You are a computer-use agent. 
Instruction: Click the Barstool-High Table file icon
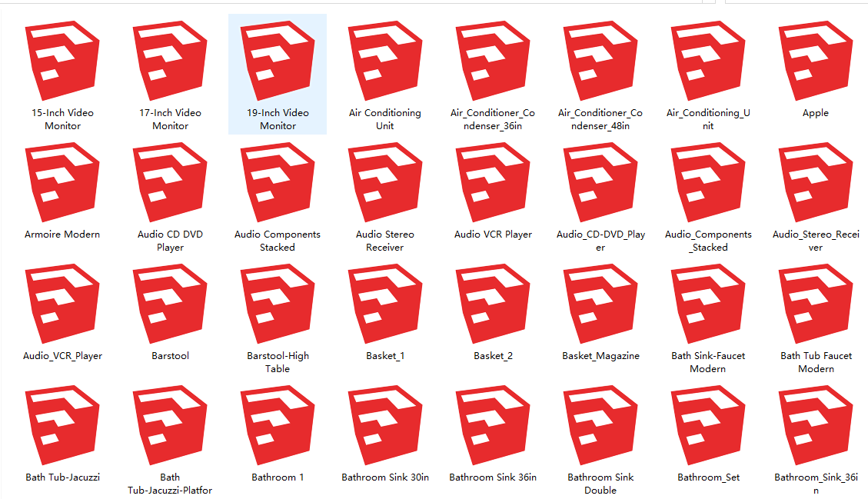[x=278, y=303]
